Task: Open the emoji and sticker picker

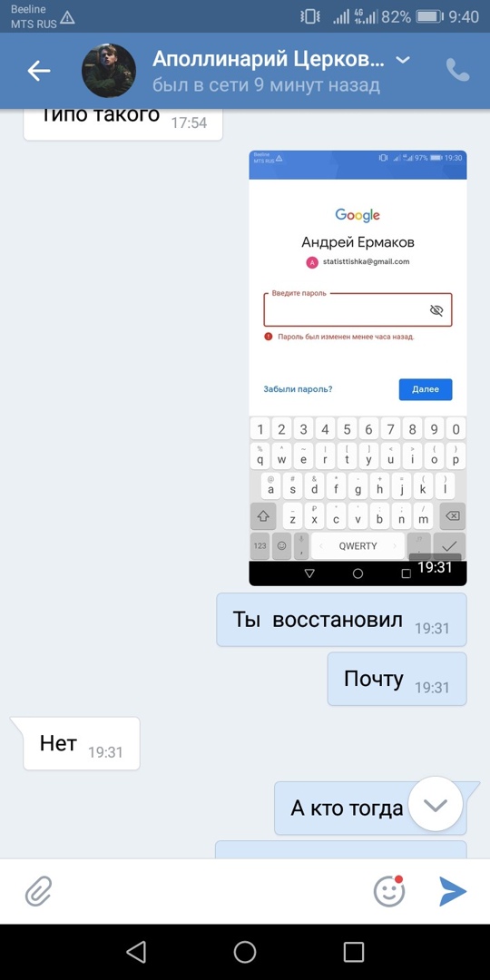Action: 389,891
